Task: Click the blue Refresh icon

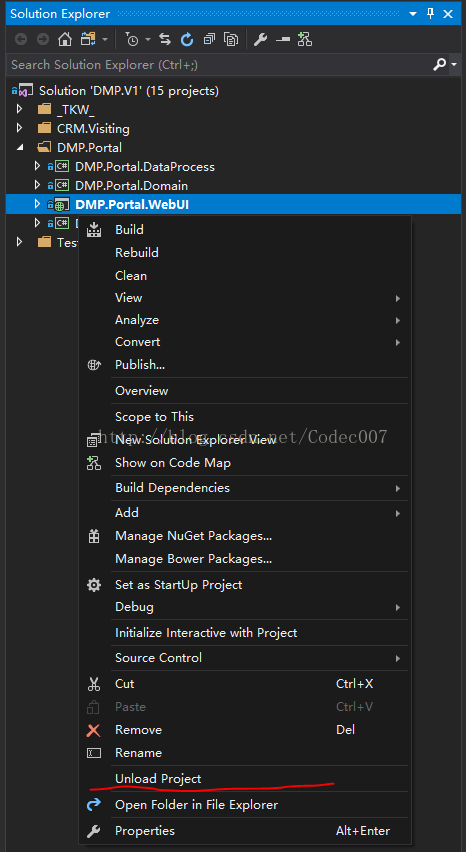Action: tap(187, 39)
